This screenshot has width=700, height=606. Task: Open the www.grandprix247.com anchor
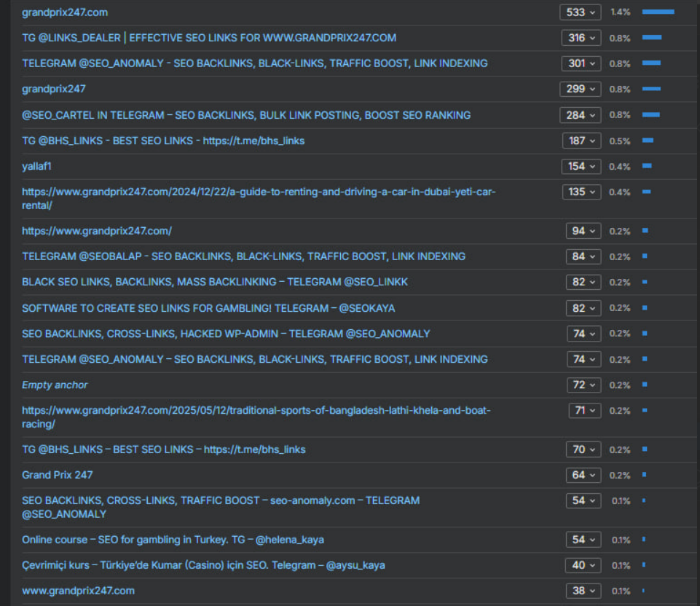[78, 591]
